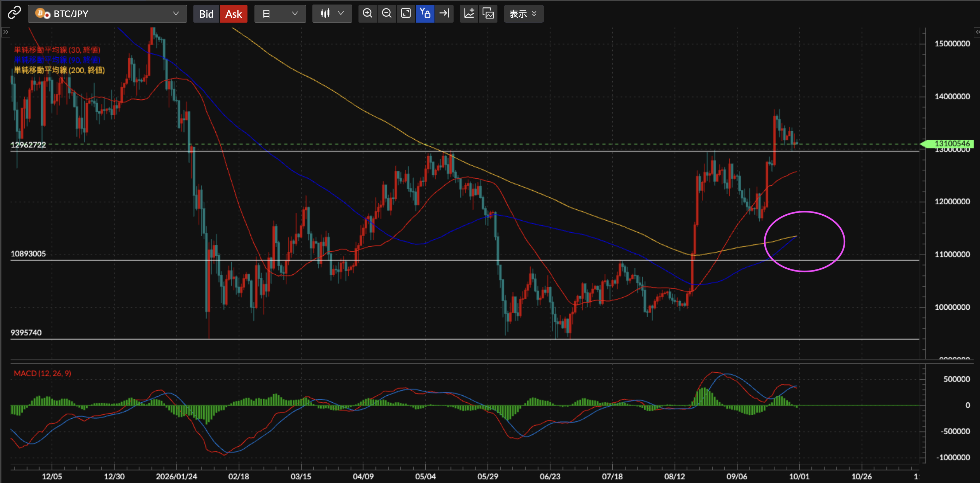Jump to the latest candle arrow icon

[444, 14]
